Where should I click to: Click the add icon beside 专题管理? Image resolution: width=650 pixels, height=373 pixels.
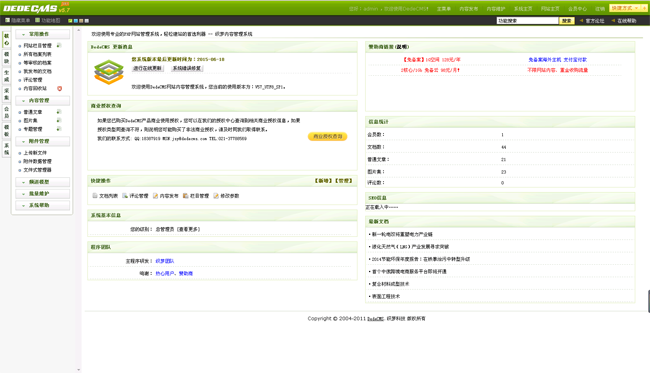pyautogui.click(x=59, y=129)
